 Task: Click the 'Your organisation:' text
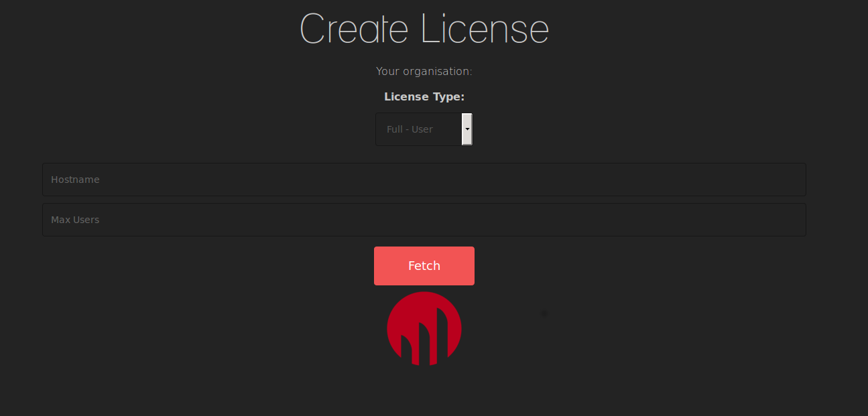[x=424, y=71]
